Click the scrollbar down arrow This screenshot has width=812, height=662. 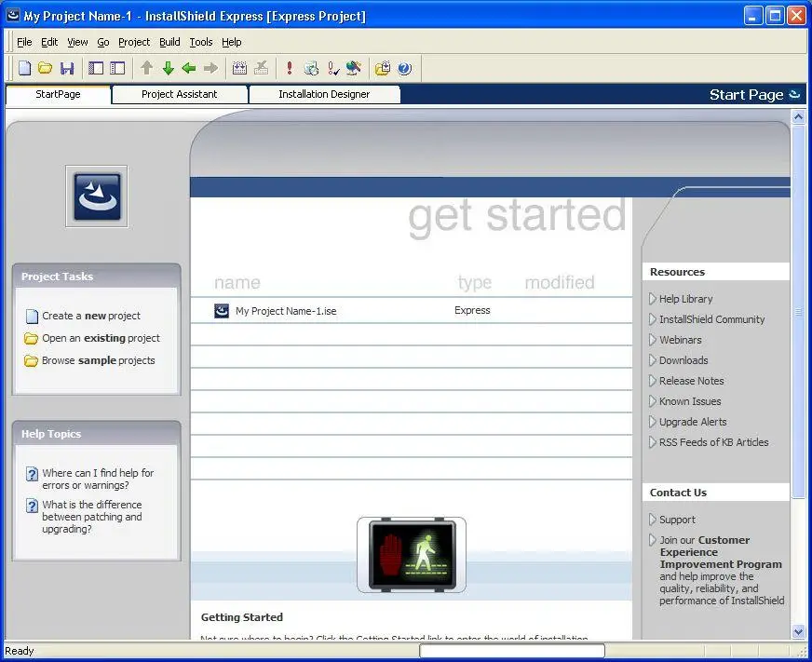(x=798, y=631)
